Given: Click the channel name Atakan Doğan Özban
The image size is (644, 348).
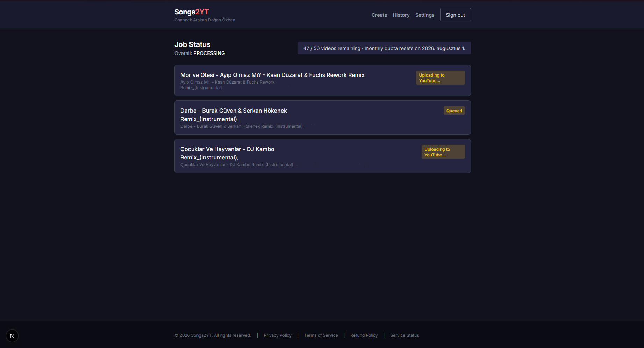Looking at the screenshot, I should (214, 20).
